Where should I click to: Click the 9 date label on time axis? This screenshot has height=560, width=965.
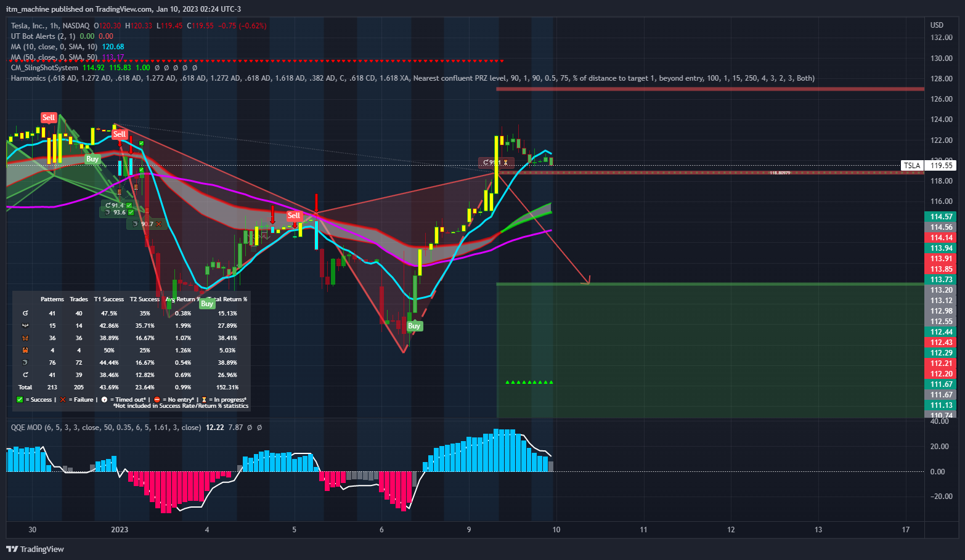(469, 530)
